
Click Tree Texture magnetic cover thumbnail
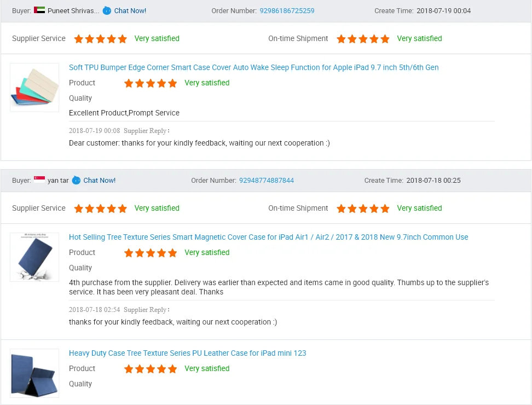[34, 257]
